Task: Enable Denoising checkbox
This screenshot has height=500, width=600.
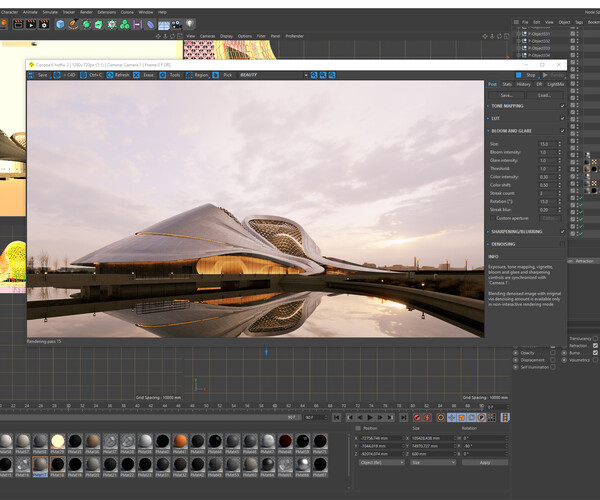Action: [x=562, y=244]
